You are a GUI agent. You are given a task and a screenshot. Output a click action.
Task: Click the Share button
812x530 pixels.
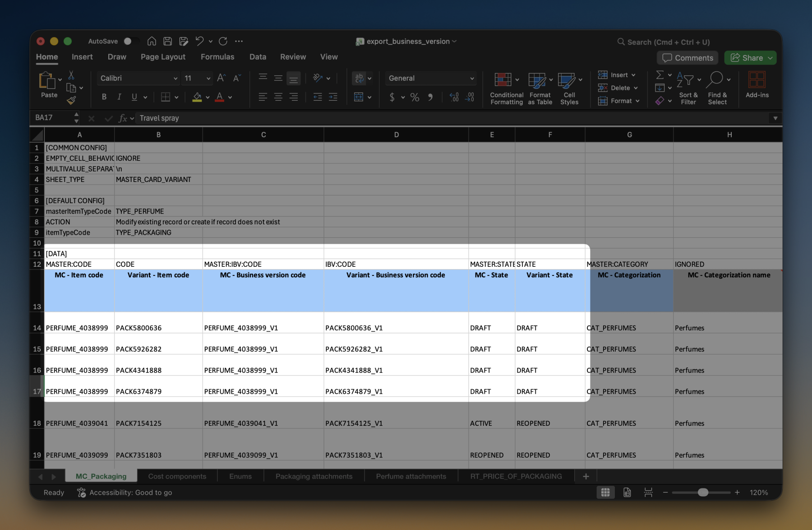(x=750, y=58)
